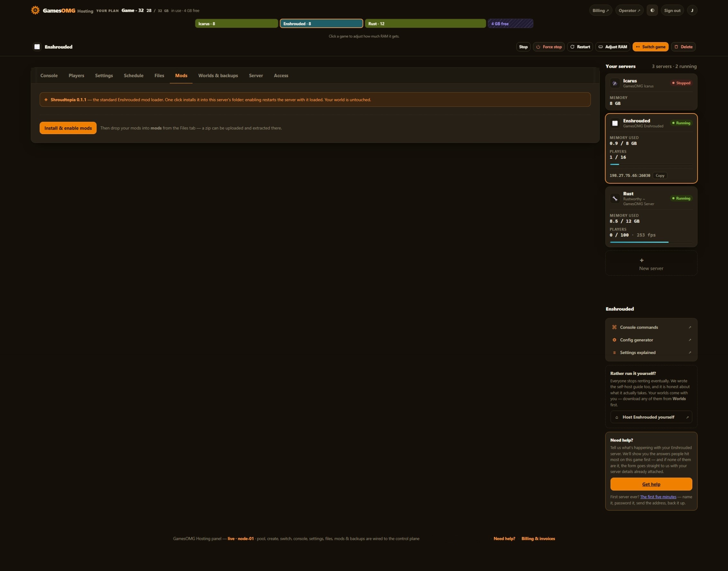Click the Config generator gear icon
728x571 pixels.
(x=614, y=340)
